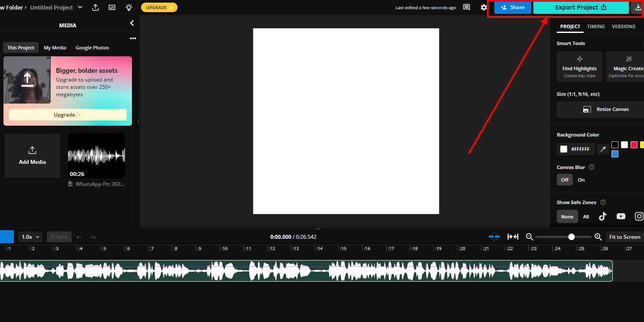Switch to the My Media tab
The image size is (644, 322).
click(55, 48)
